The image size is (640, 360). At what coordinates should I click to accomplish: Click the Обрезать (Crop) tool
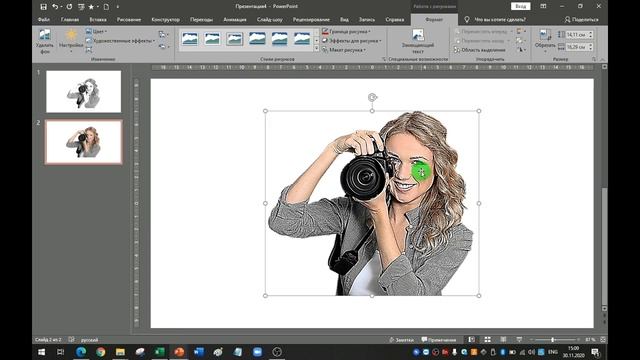coord(545,40)
